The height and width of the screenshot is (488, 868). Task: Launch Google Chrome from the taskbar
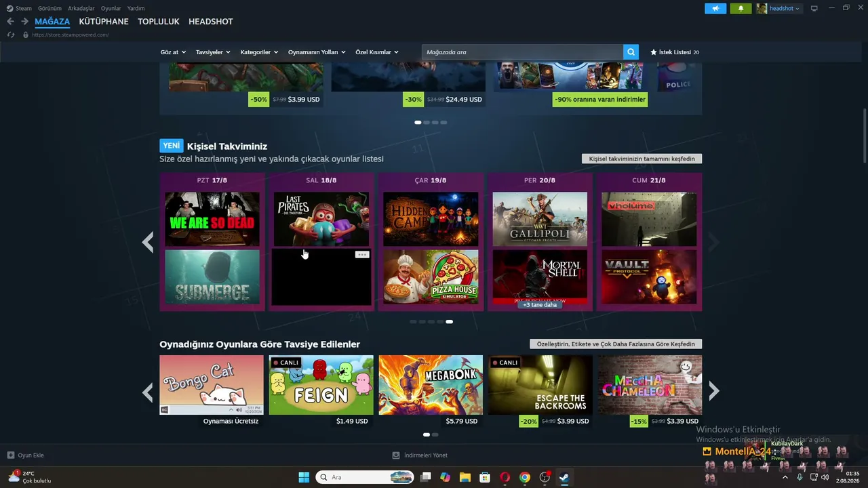pyautogui.click(x=524, y=477)
